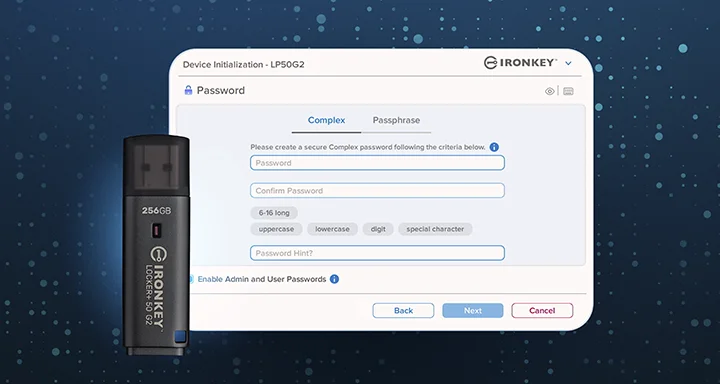This screenshot has width=720, height=384.
Task: Expand the IronKey dropdown chevron
Action: tap(568, 63)
